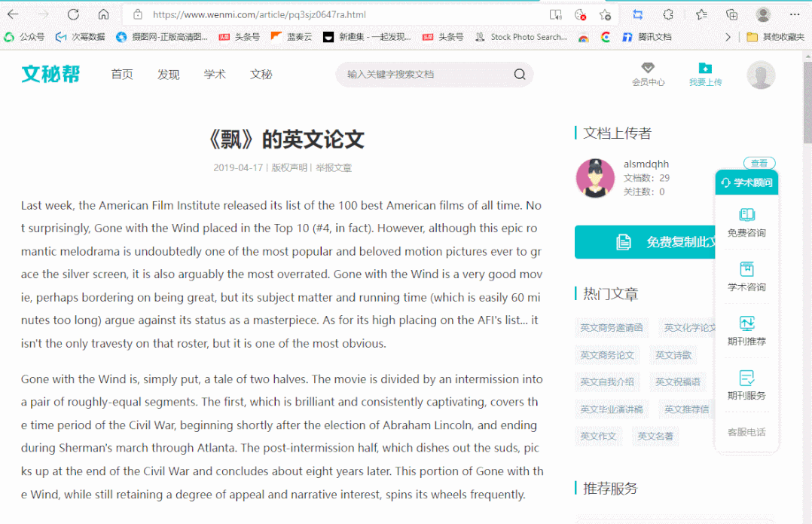Click the 我要上传 upload icon
The height and width of the screenshot is (524, 812).
tap(705, 72)
